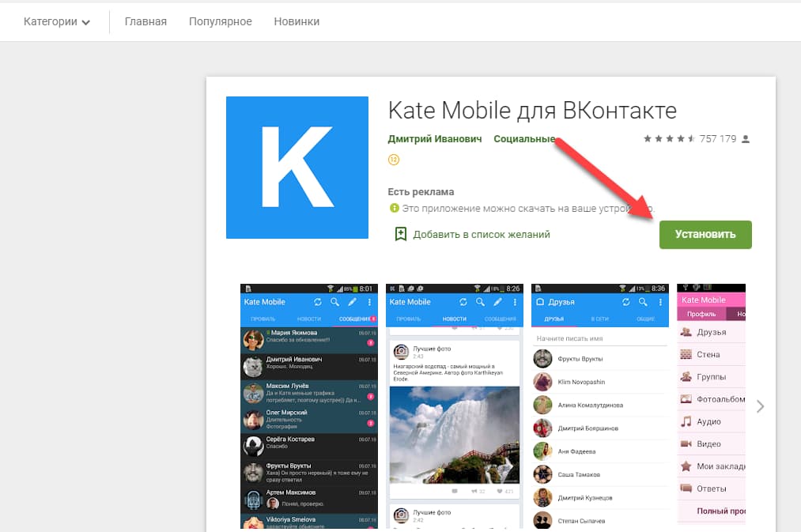Click the green info icon near device notice
This screenshot has height=532, width=801.
tap(395, 208)
